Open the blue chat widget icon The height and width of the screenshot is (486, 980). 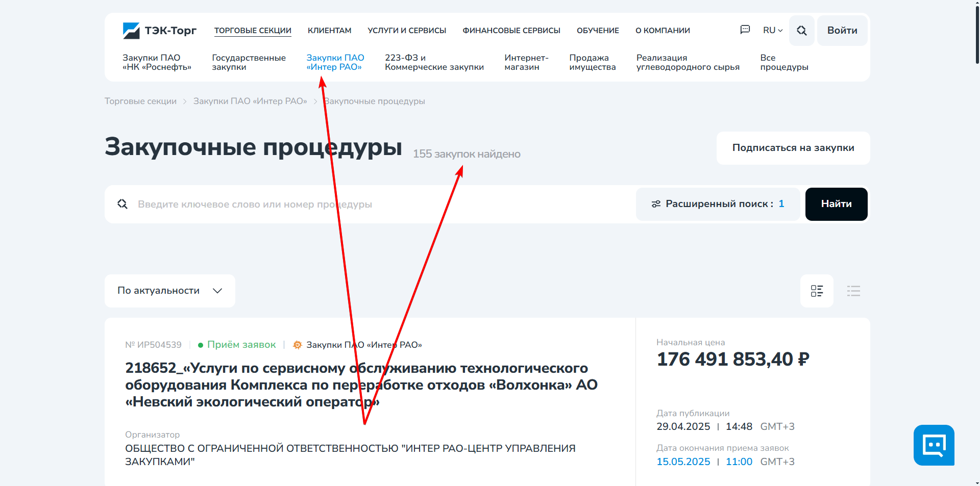934,445
